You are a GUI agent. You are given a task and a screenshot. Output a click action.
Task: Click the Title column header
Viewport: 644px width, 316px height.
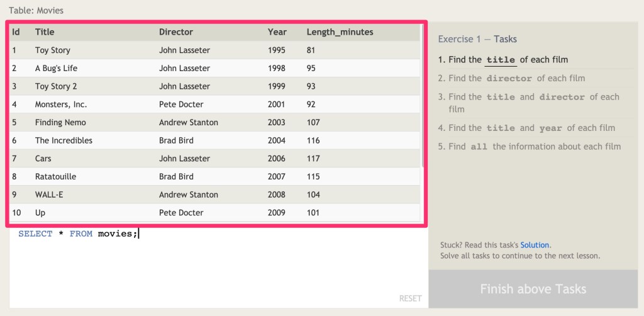pyautogui.click(x=45, y=31)
